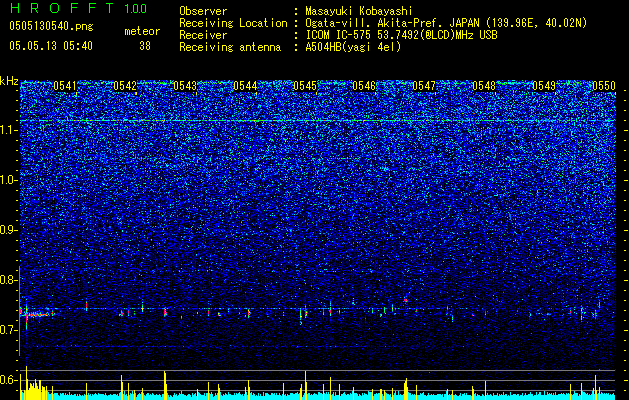Click the kHz axis label
The width and height of the screenshot is (629, 400).
click(x=9, y=81)
